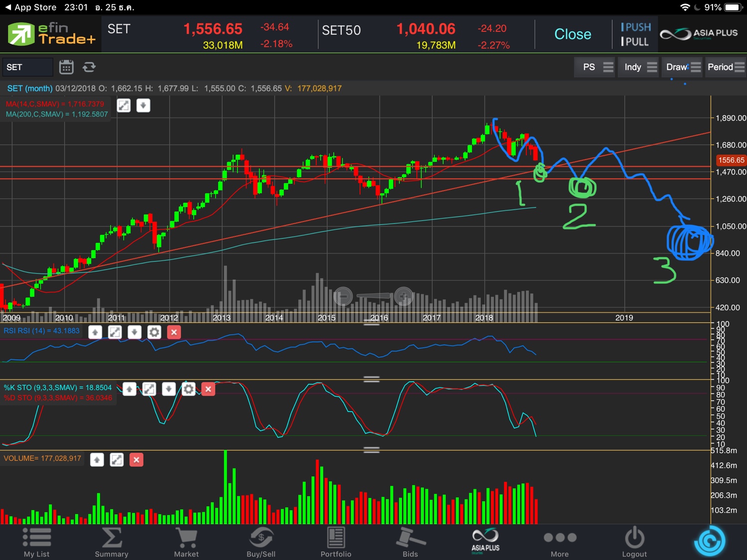The height and width of the screenshot is (560, 747).
Task: Tap the SET symbol input field
Action: [x=27, y=67]
